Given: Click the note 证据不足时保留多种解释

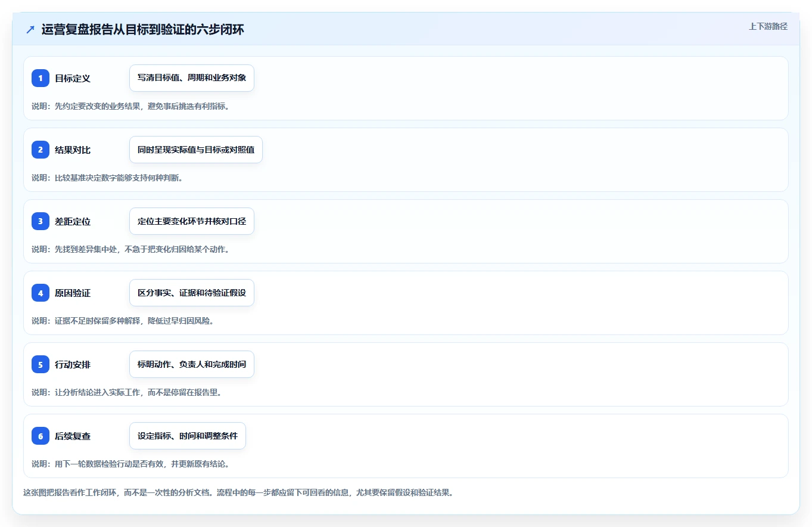Looking at the screenshot, I should point(123,321).
